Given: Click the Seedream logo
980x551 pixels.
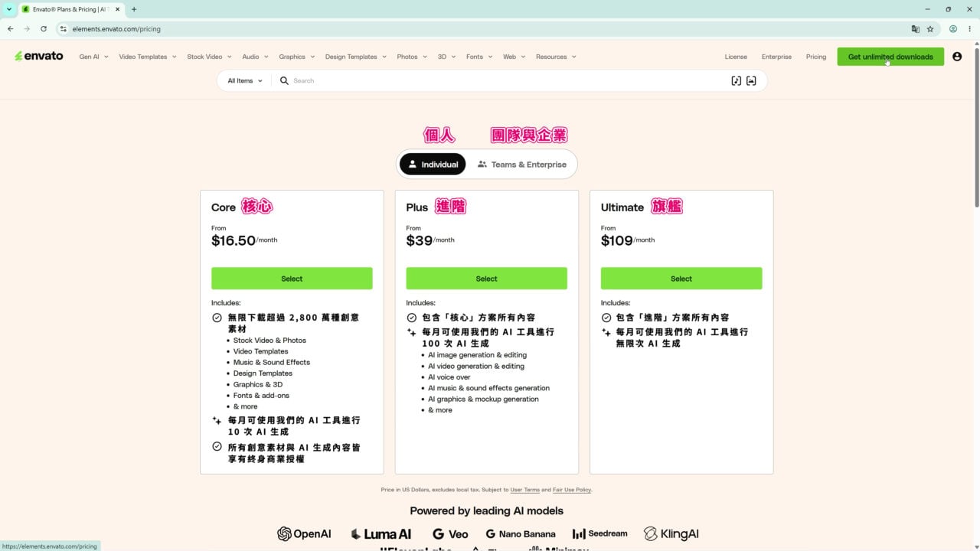Looking at the screenshot, I should (599, 533).
